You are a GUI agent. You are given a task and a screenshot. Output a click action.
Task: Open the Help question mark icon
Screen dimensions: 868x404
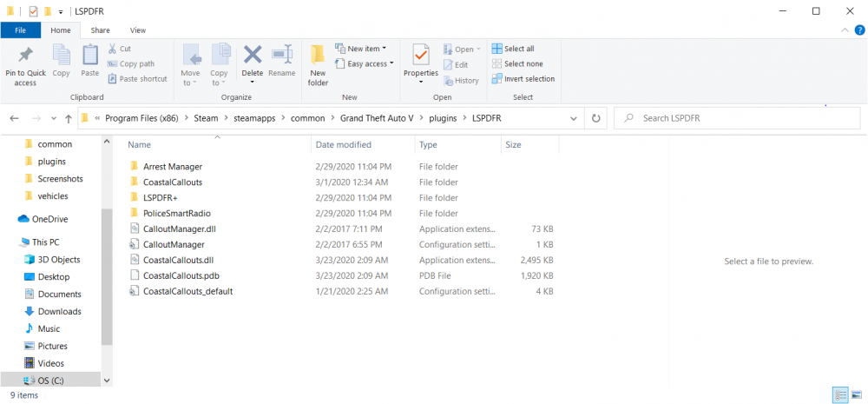tap(858, 30)
